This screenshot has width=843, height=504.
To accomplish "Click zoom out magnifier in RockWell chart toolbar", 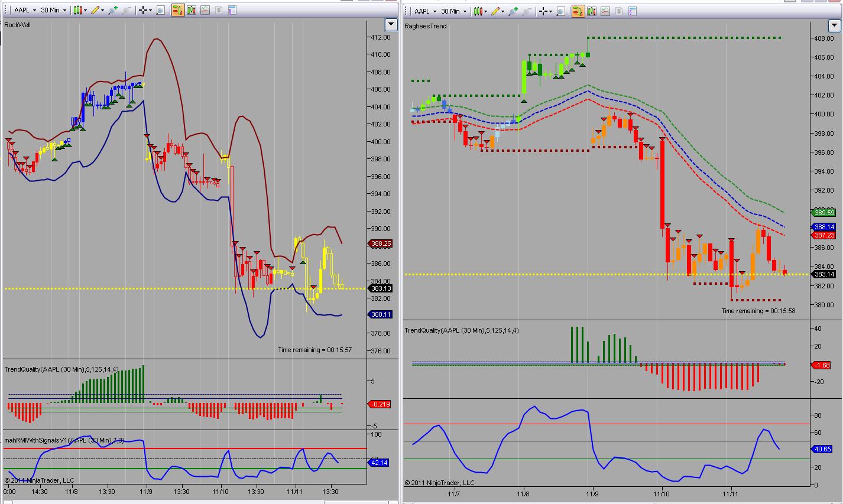I will (x=126, y=10).
